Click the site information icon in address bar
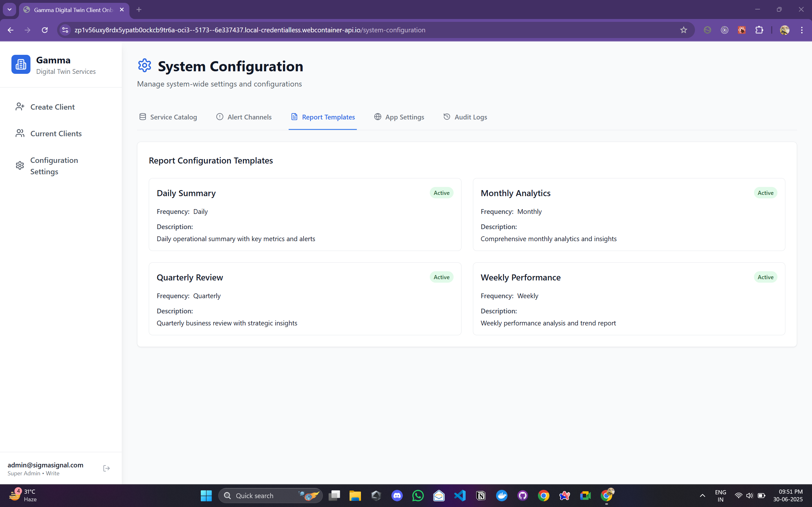Screen dimensions: 812x507 tap(65, 30)
